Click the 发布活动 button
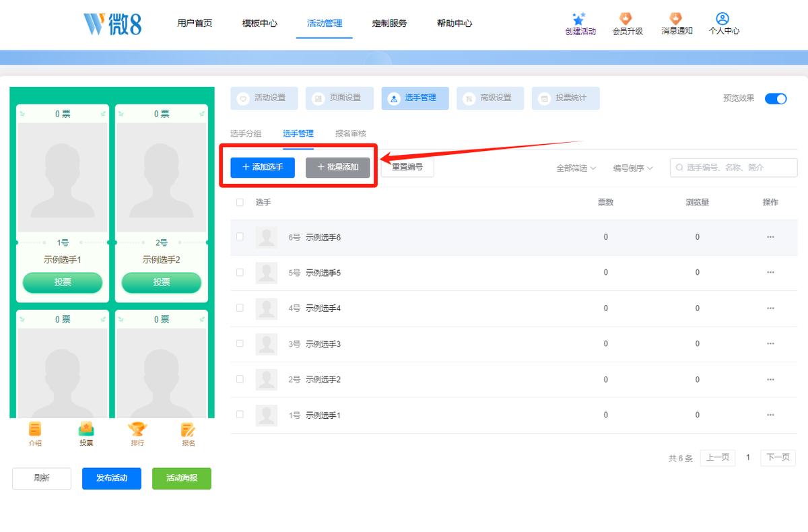This screenshot has height=532, width=808. click(112, 478)
